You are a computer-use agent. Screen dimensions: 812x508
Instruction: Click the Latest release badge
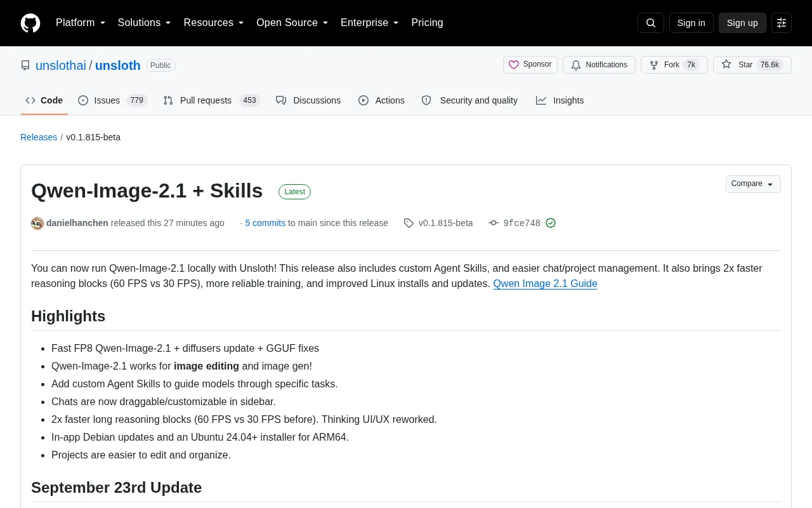tap(294, 192)
